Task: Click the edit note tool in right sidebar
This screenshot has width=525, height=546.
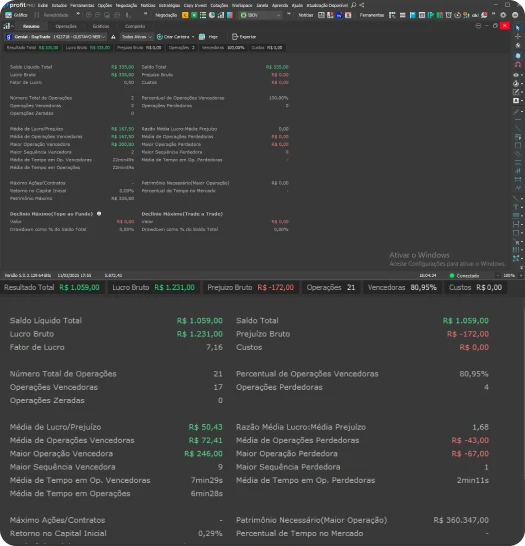Action: coord(516,92)
